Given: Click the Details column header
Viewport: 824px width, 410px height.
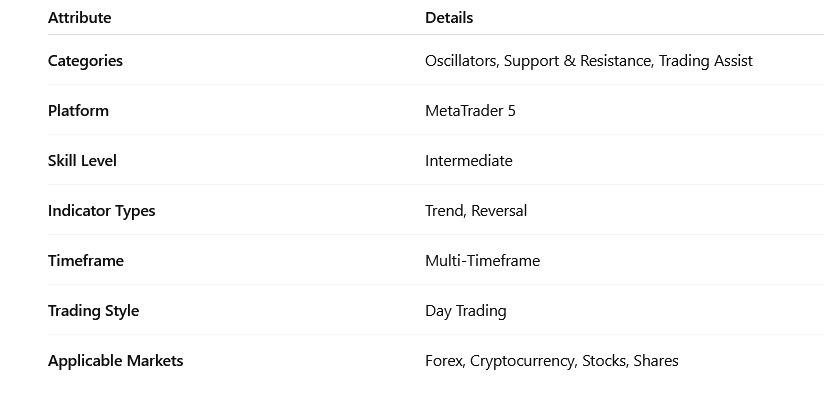Looking at the screenshot, I should (x=449, y=18).
